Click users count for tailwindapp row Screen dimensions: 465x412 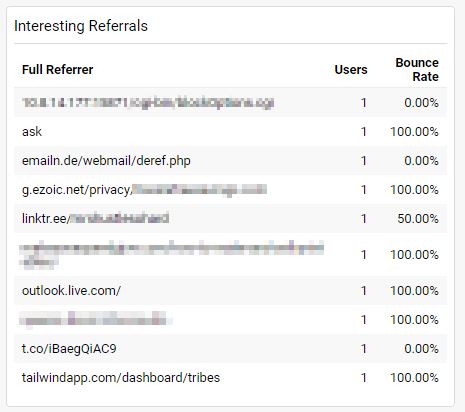pyautogui.click(x=364, y=378)
